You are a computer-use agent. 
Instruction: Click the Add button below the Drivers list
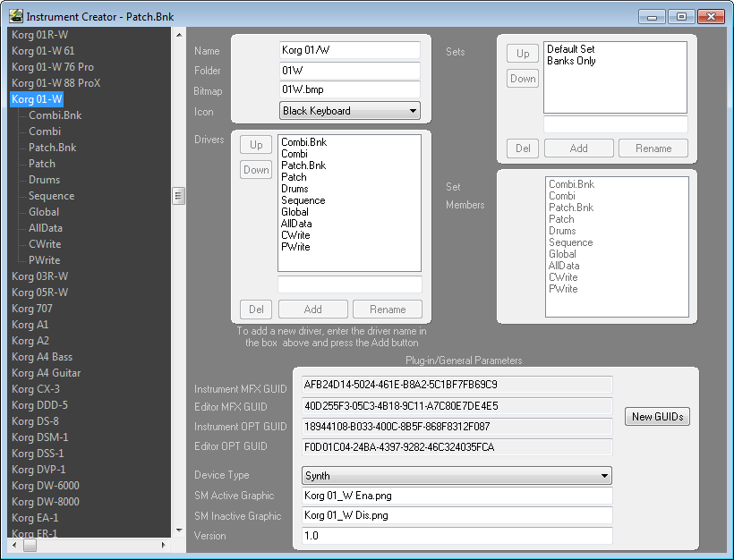coord(312,310)
